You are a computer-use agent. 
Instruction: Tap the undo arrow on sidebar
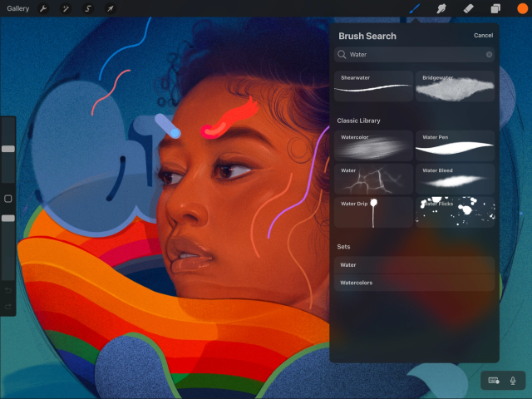click(x=8, y=290)
